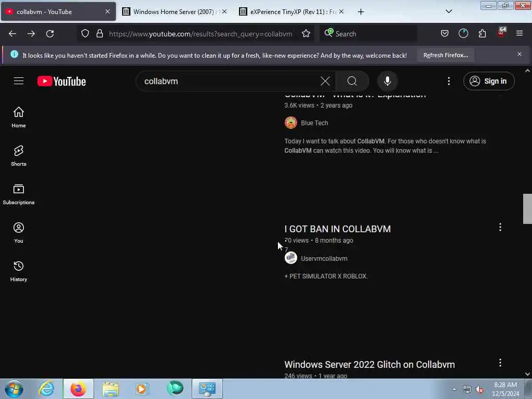Open Windows Server 2022 Glitch on Collabvm
The image size is (532, 399).
369,364
